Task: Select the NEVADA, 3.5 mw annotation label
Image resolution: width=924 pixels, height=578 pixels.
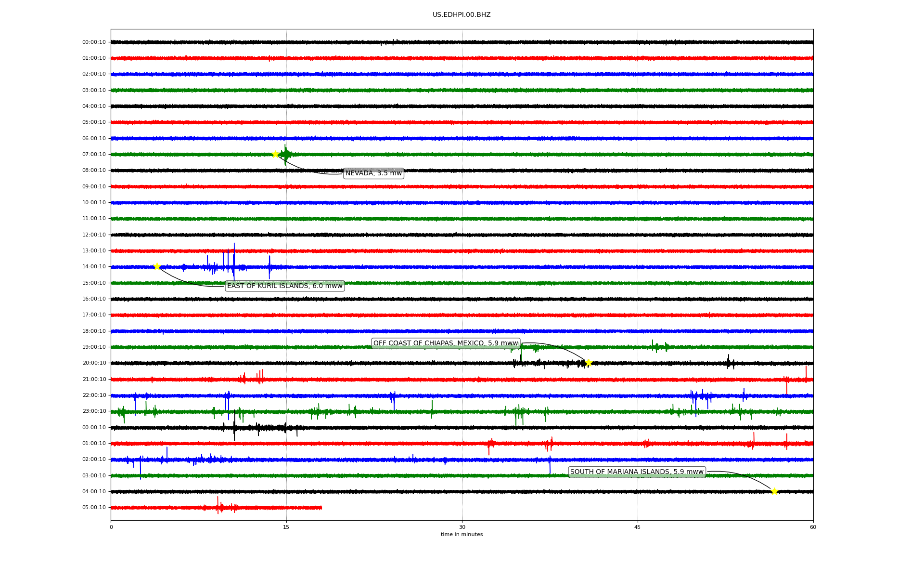Action: pyautogui.click(x=373, y=173)
